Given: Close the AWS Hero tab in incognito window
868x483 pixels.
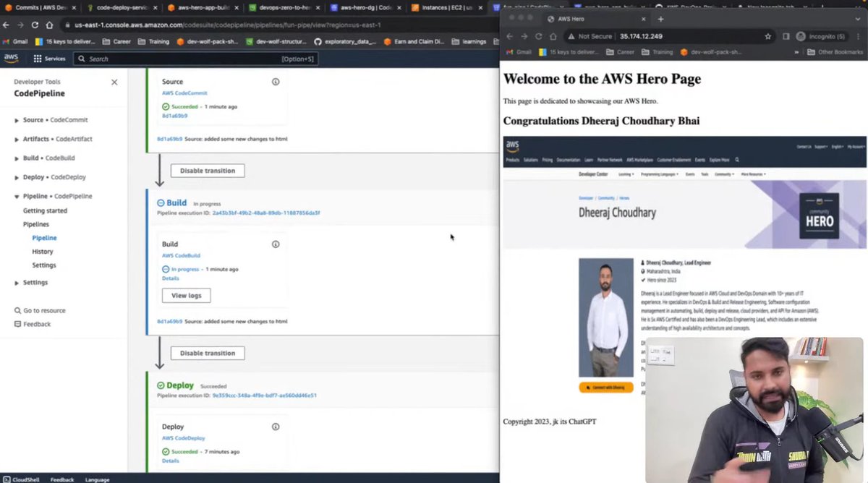Looking at the screenshot, I should click(644, 19).
